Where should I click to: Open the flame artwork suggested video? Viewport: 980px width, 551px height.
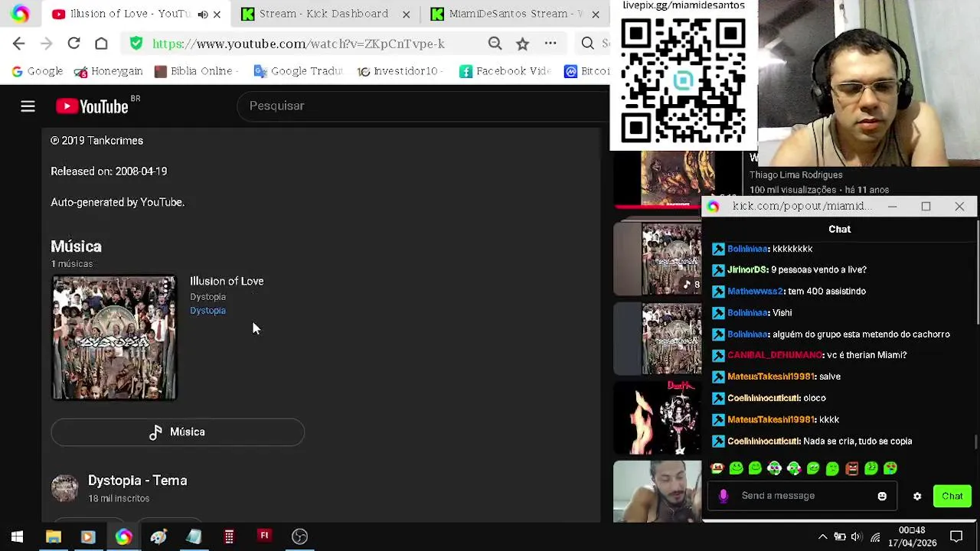(658, 418)
